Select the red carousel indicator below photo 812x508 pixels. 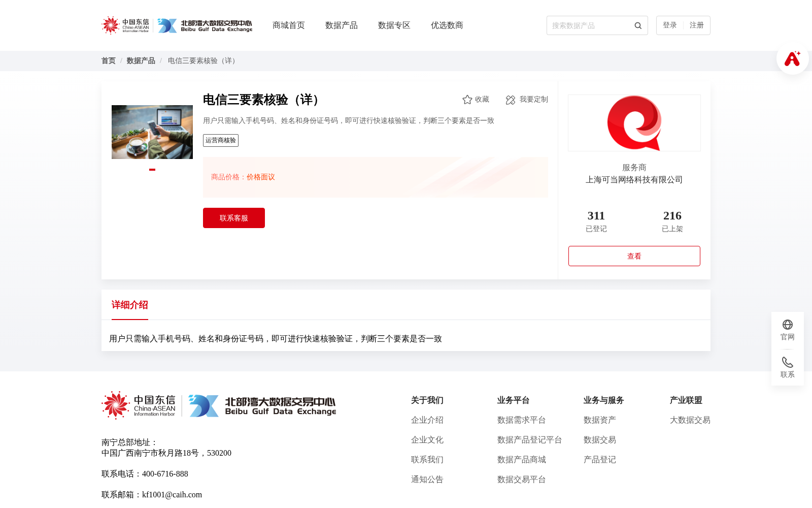(152, 170)
